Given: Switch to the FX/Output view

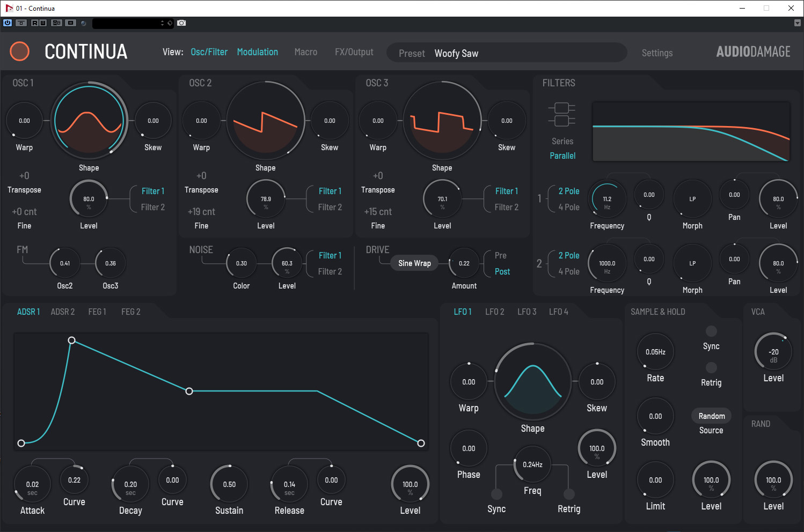Looking at the screenshot, I should point(354,52).
